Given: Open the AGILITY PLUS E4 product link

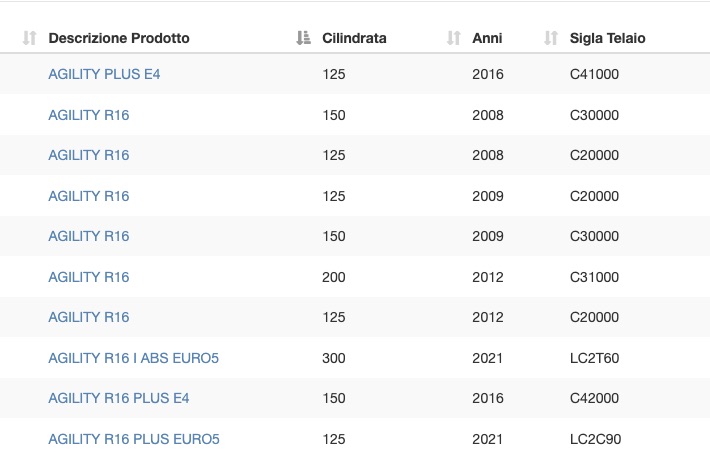Looking at the screenshot, I should (104, 74).
